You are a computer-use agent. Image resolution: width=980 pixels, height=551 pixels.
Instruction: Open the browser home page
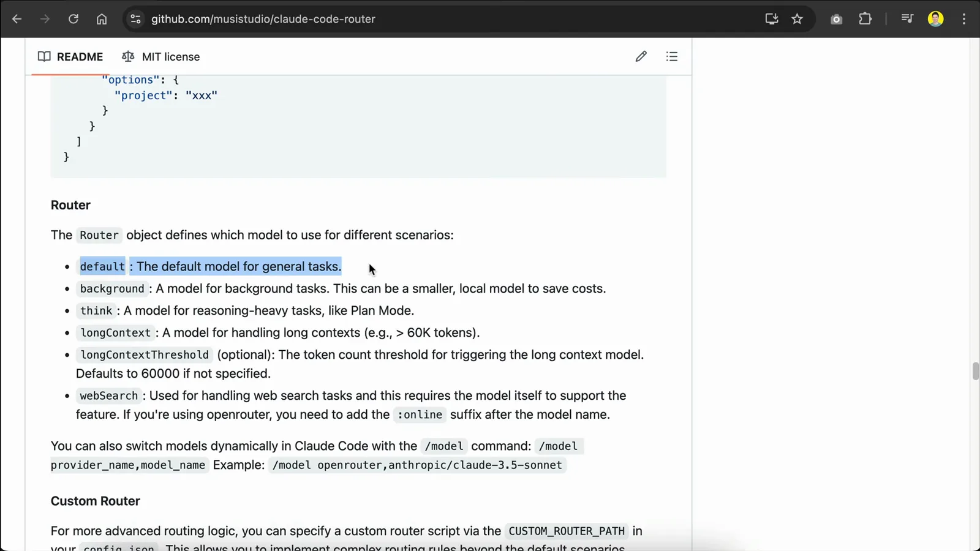[x=102, y=19]
